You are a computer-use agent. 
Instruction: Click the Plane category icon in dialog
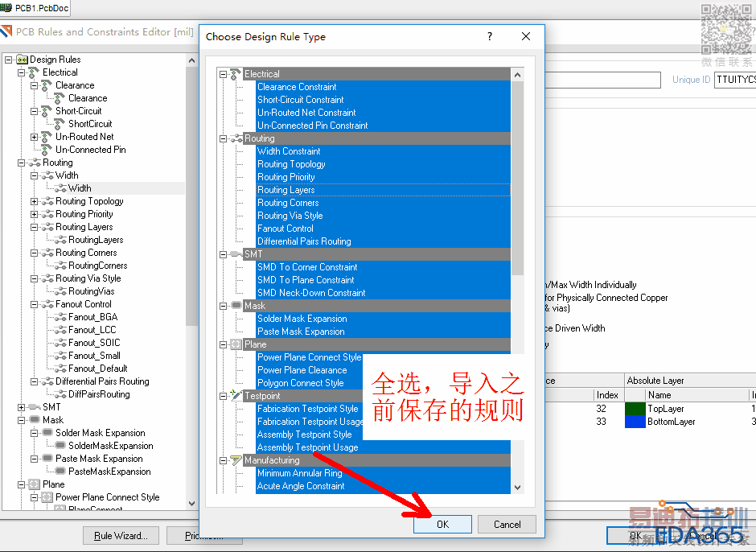pos(236,344)
